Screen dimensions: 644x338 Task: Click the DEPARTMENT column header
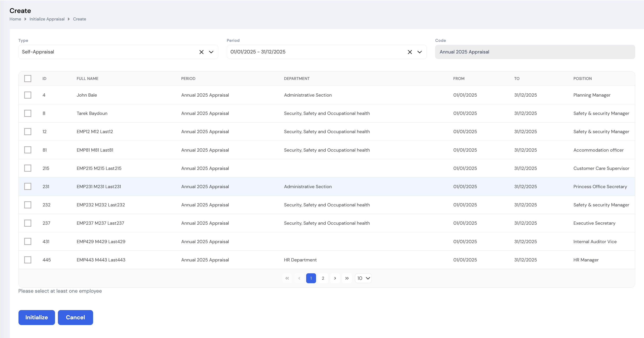click(297, 79)
